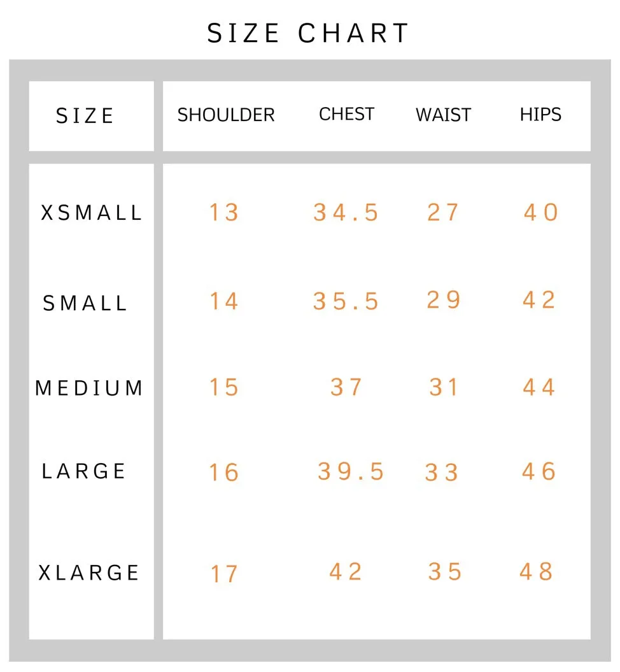Screen dimensions: 620x672
Task: Click the LARGE chest value 39.5
Action: [x=351, y=471]
